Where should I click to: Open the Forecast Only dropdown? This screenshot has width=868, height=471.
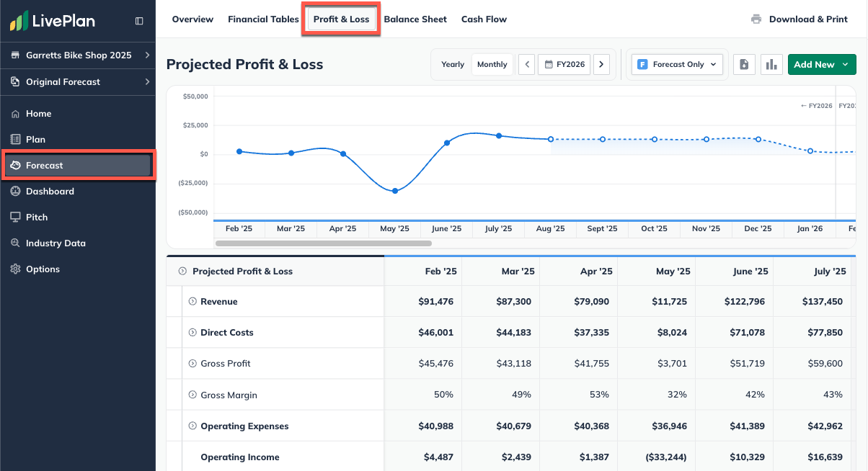coord(677,64)
